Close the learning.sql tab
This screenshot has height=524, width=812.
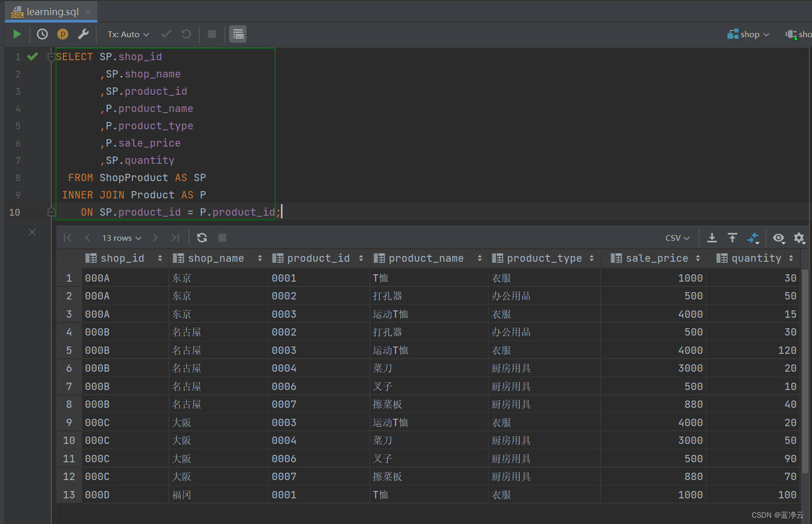tap(88, 12)
